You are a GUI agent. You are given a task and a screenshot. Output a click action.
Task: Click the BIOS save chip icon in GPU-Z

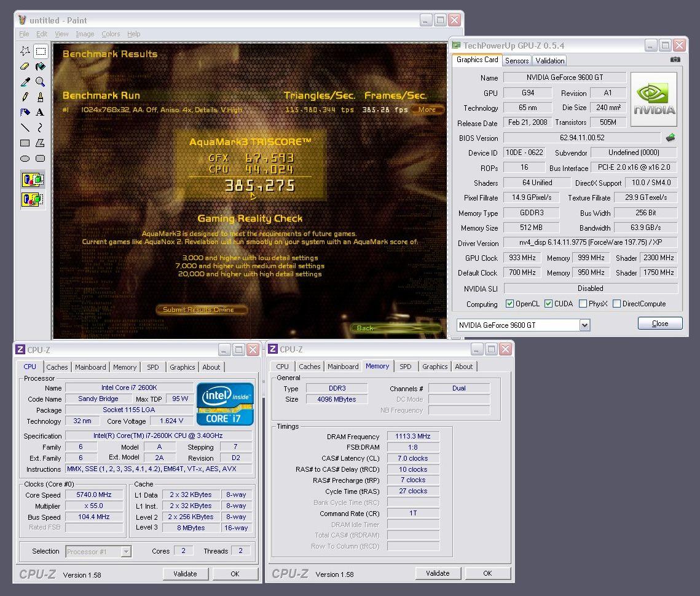click(671, 138)
